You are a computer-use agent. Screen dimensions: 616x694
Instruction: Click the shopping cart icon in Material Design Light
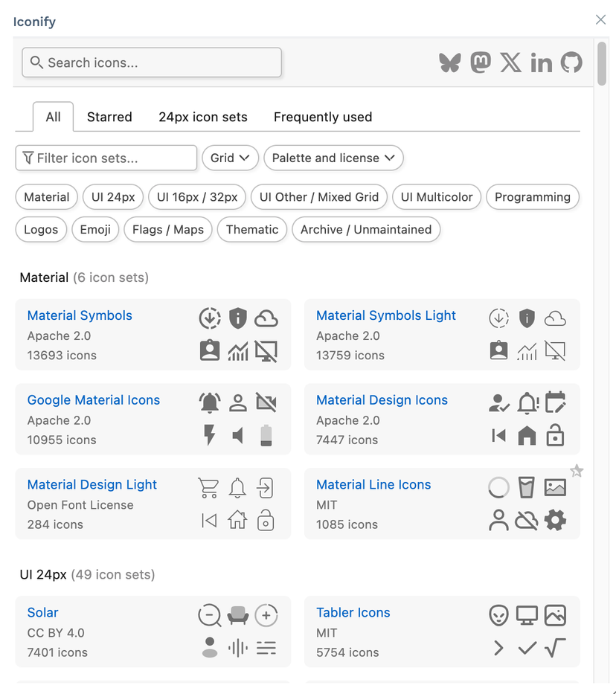pos(208,487)
